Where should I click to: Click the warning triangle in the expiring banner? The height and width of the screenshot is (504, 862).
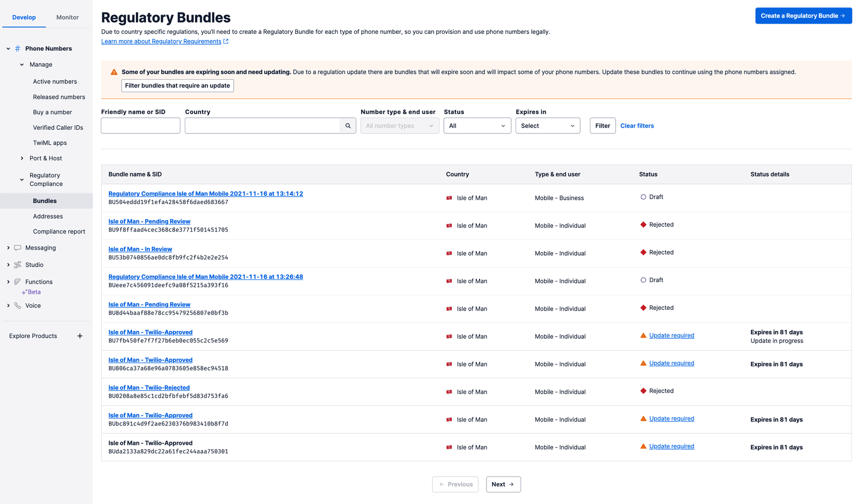point(114,71)
